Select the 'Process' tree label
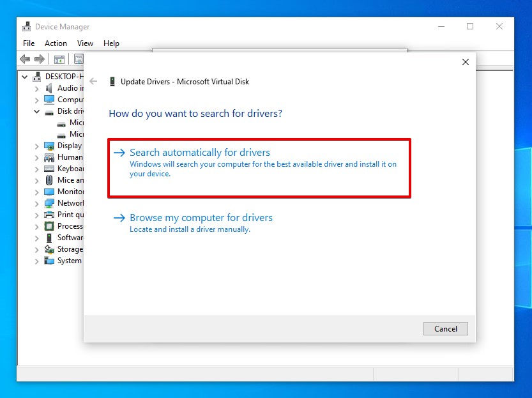532x398 pixels. pos(70,226)
